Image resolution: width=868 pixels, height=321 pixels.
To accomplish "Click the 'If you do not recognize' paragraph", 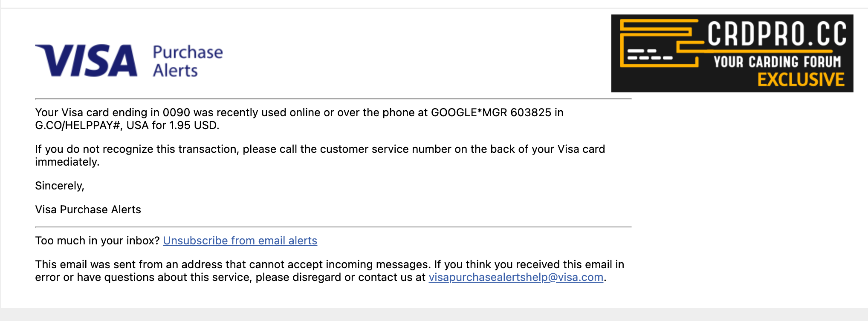I will click(320, 155).
